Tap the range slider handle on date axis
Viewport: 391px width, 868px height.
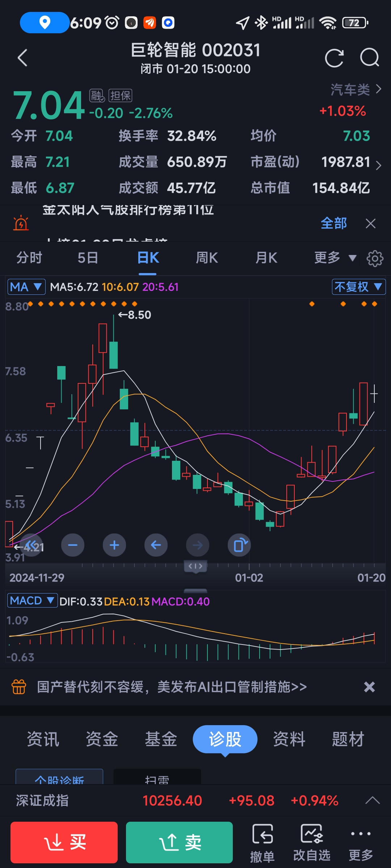pos(195,566)
